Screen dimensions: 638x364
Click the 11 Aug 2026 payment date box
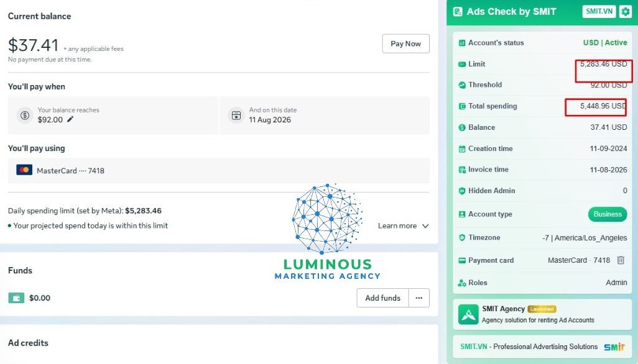pyautogui.click(x=325, y=116)
